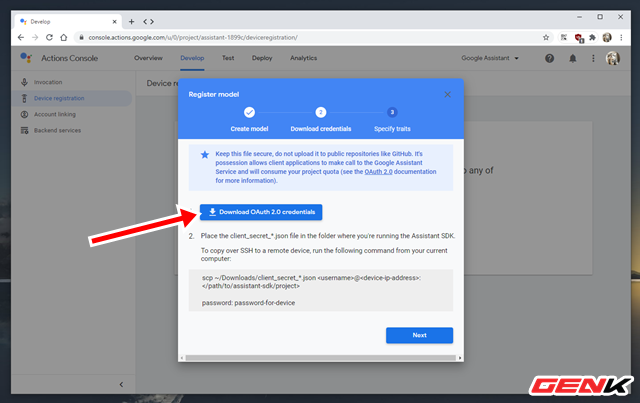Reload the page with refresh icon

(x=49, y=38)
